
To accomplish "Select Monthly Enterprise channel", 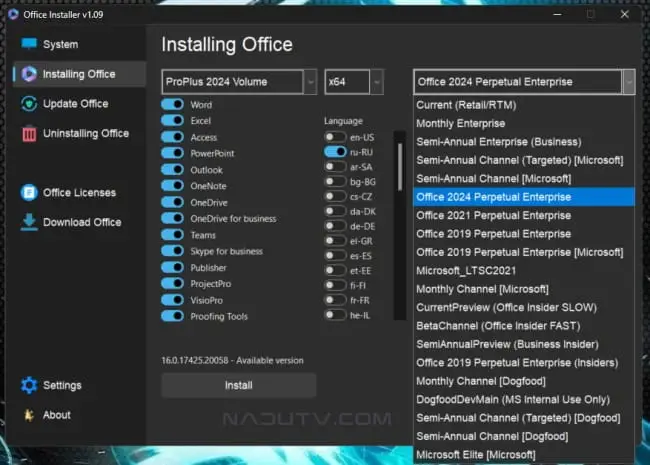I will [x=524, y=124].
